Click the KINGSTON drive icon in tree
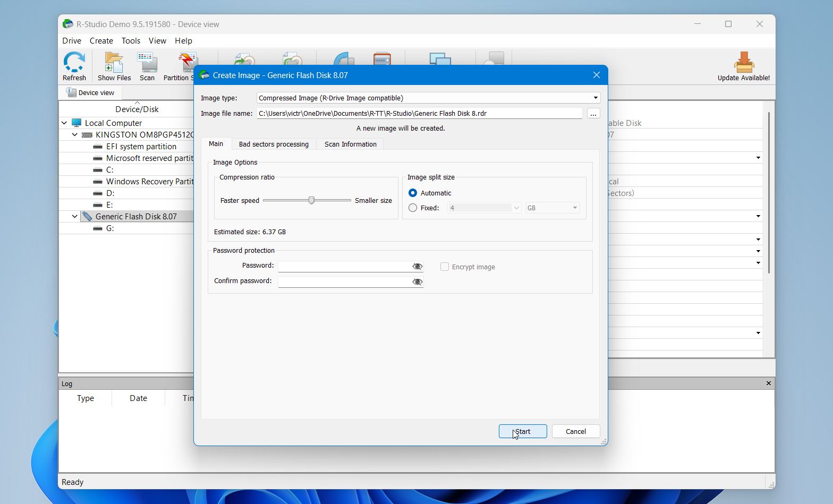Viewport: 833px width, 504px height. pos(87,135)
